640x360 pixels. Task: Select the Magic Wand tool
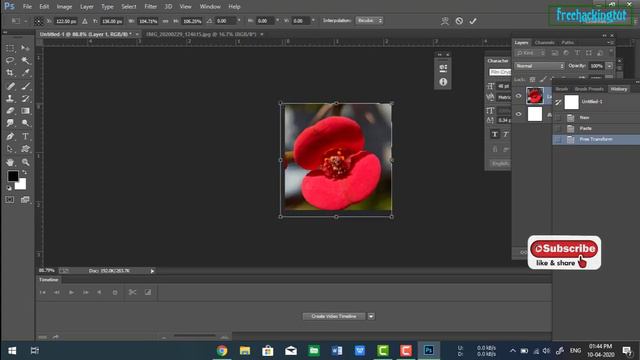25,60
